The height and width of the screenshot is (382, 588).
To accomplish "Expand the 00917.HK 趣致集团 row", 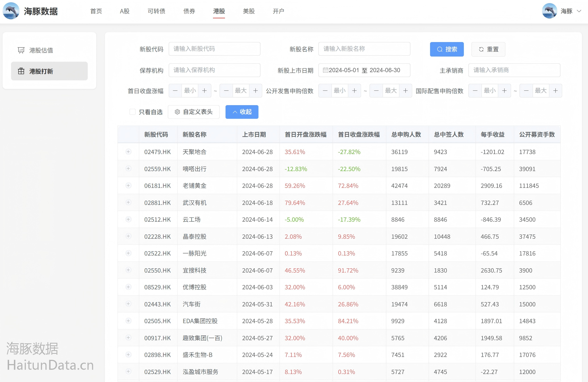I will (128, 338).
